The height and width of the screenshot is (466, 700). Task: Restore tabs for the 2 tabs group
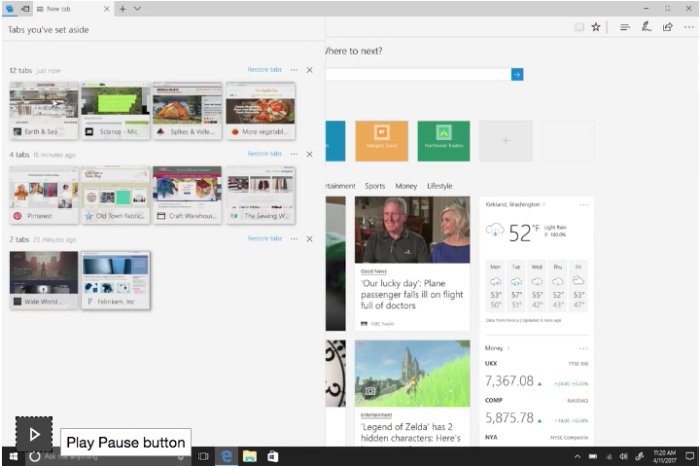[x=265, y=238]
